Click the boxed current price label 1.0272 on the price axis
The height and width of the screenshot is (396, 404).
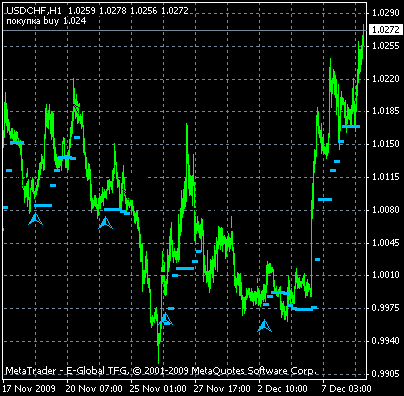pyautogui.click(x=385, y=30)
